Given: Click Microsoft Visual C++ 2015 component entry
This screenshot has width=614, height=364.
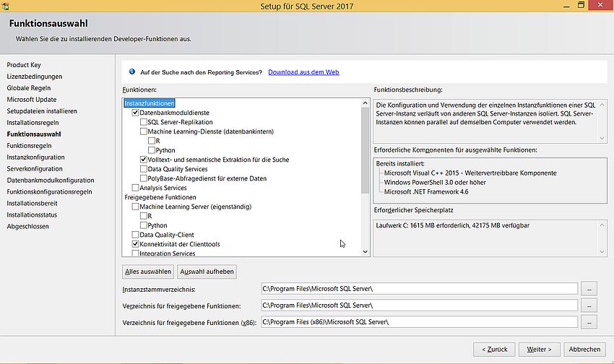Looking at the screenshot, I should pyautogui.click(x=470, y=173).
